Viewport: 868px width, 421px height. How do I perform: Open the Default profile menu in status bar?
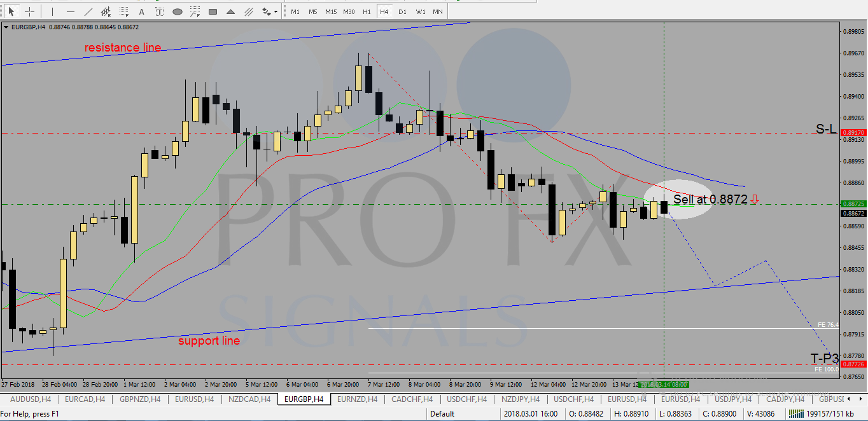pyautogui.click(x=442, y=414)
